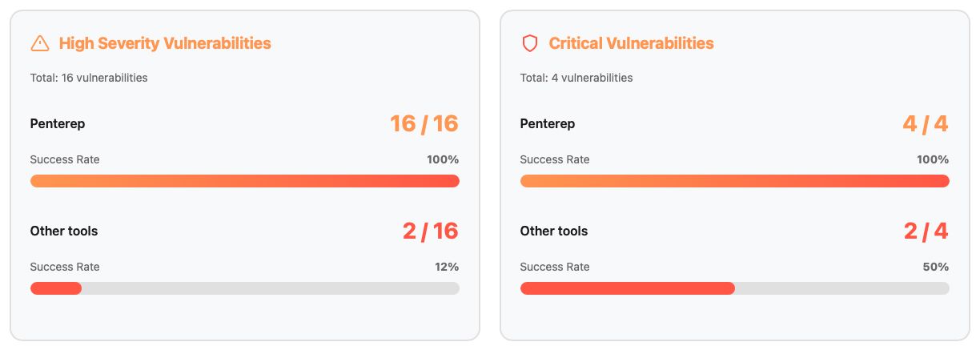Click the shield icon beside Critical Vulnerabilities
This screenshot has height=350, width=980.
click(529, 43)
